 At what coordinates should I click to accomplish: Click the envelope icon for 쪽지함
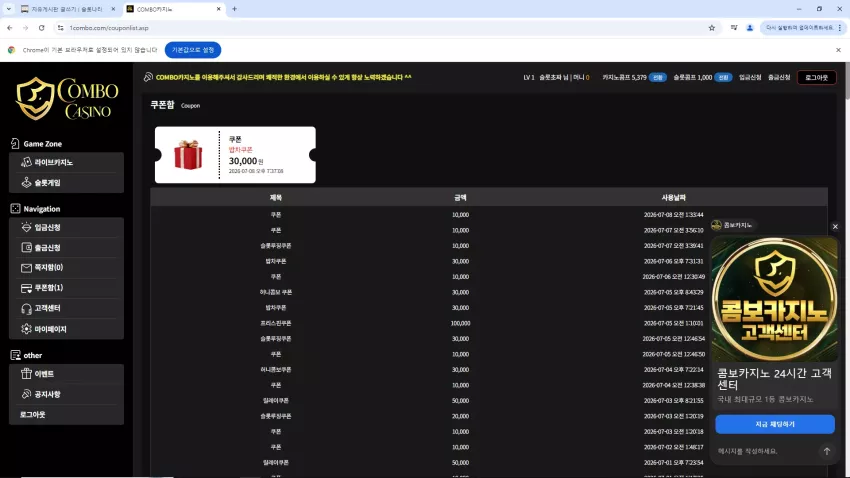[x=26, y=268]
